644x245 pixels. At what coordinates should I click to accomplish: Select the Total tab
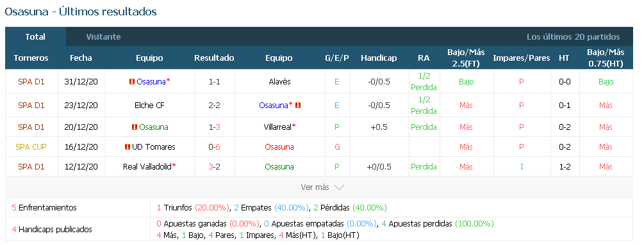pyautogui.click(x=35, y=36)
